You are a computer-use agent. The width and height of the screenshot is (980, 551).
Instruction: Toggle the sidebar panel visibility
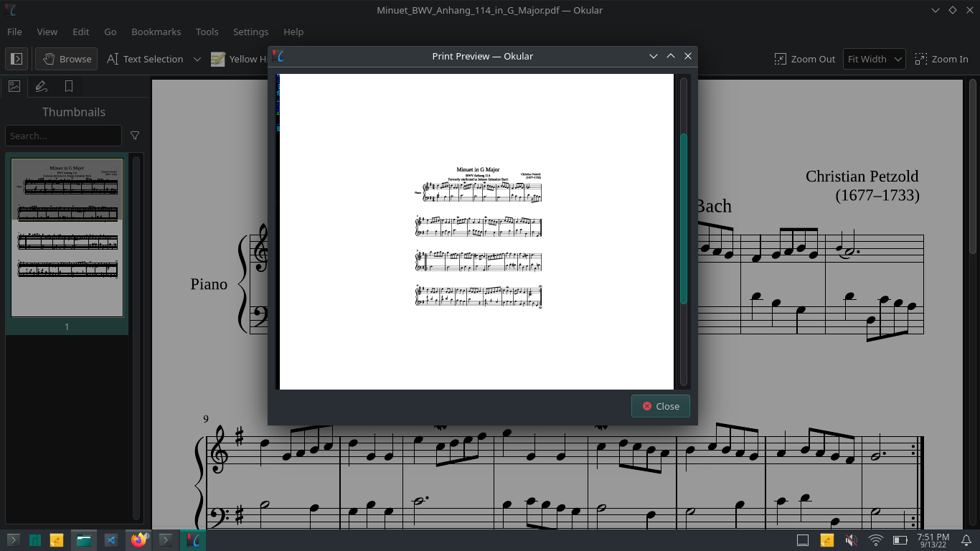(x=16, y=59)
